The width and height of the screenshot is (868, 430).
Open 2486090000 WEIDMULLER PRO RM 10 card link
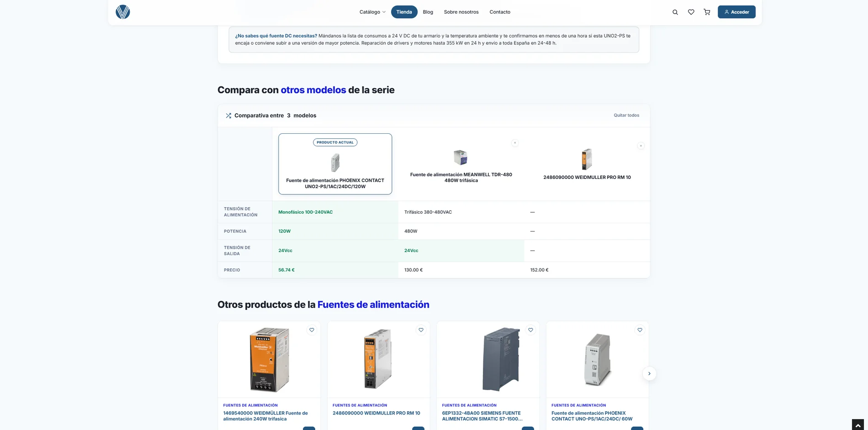point(376,413)
